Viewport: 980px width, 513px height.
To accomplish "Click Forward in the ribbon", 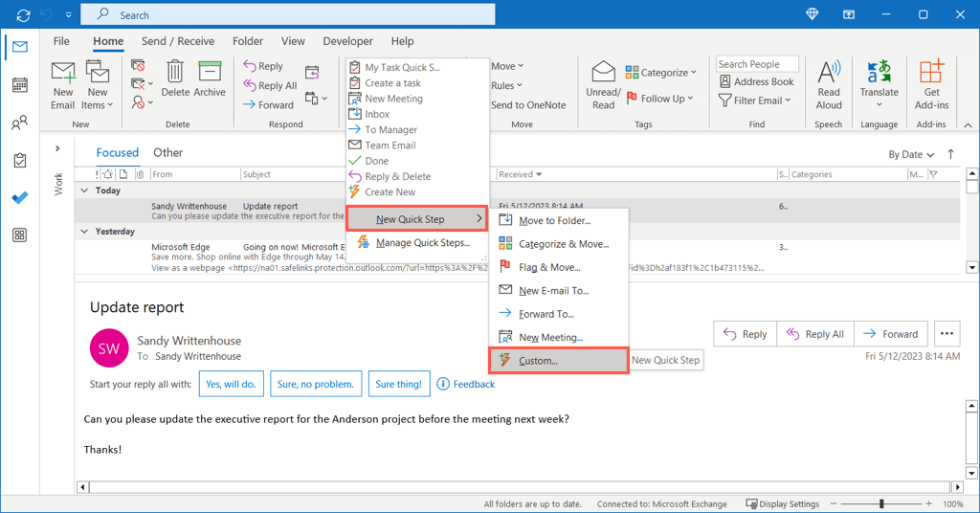I will click(x=268, y=105).
